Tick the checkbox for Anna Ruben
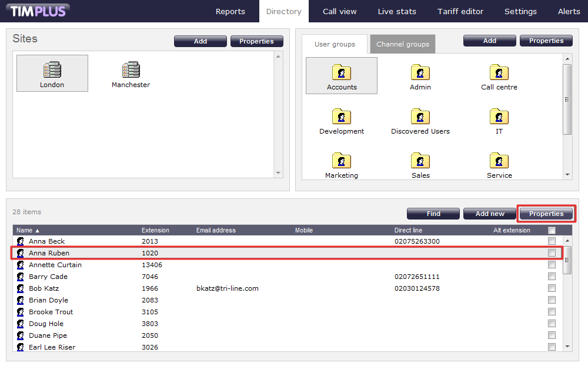The width and height of the screenshot is (588, 369). tap(552, 253)
